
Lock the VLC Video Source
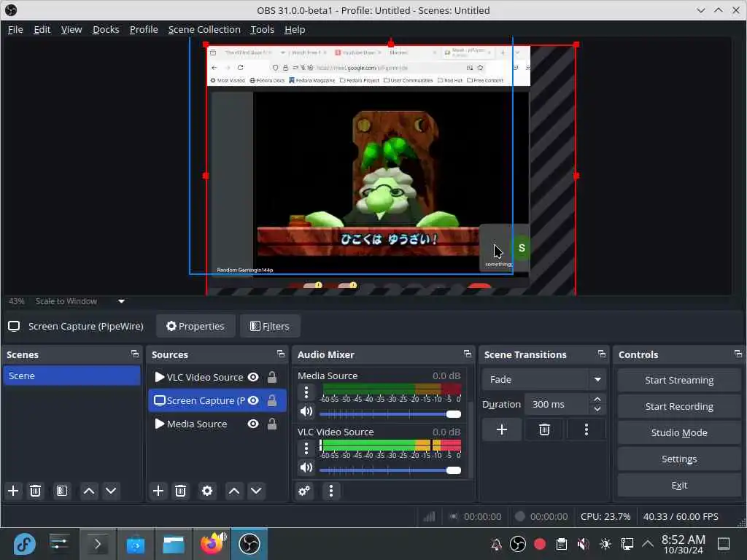coord(272,377)
